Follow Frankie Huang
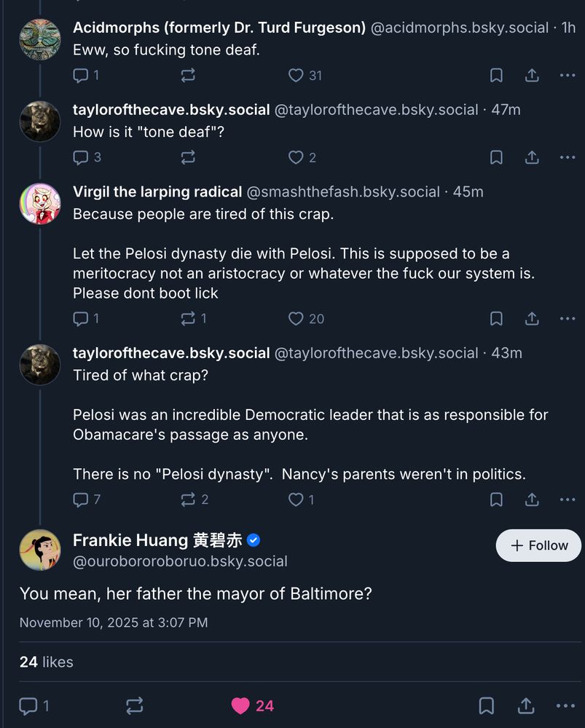Viewport: 585px width, 728px height. (538, 545)
